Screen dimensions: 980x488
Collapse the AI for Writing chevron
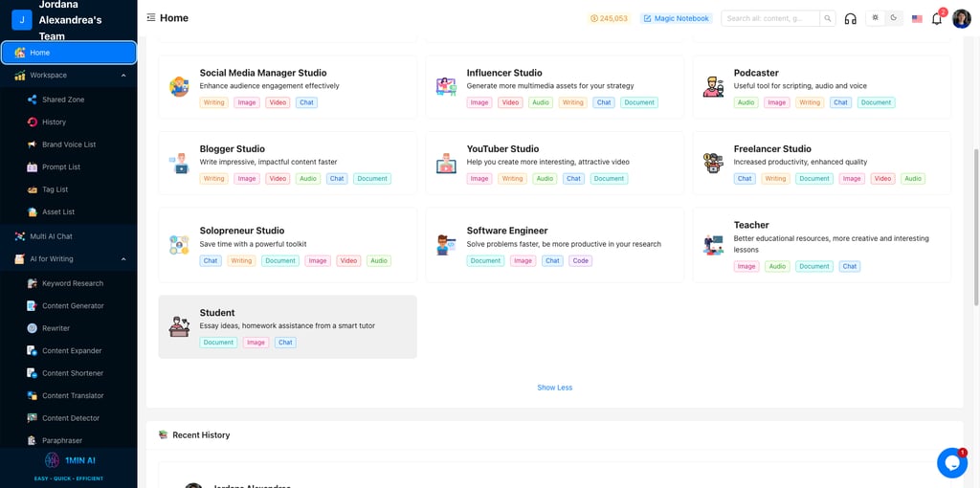pos(123,258)
